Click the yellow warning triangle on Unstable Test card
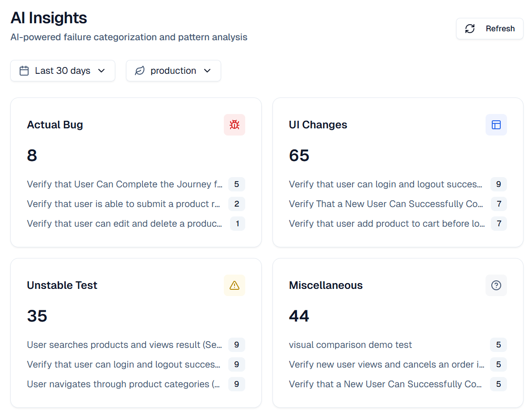 coord(234,285)
